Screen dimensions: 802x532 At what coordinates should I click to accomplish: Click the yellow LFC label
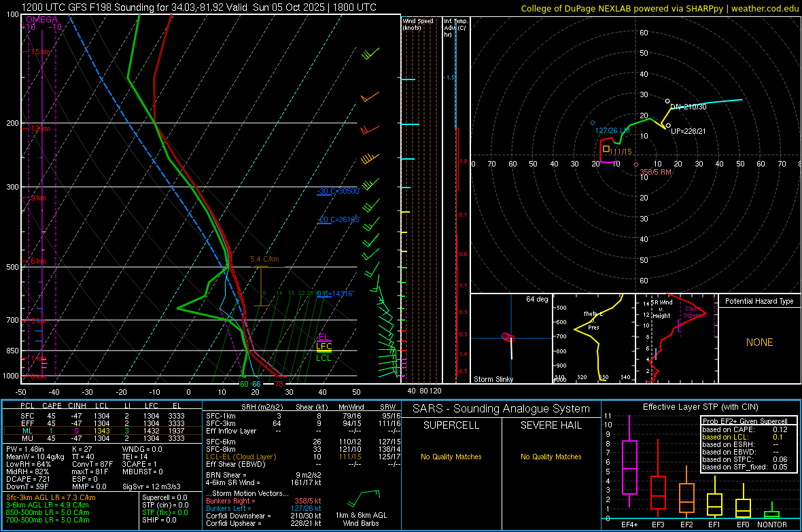coord(324,347)
